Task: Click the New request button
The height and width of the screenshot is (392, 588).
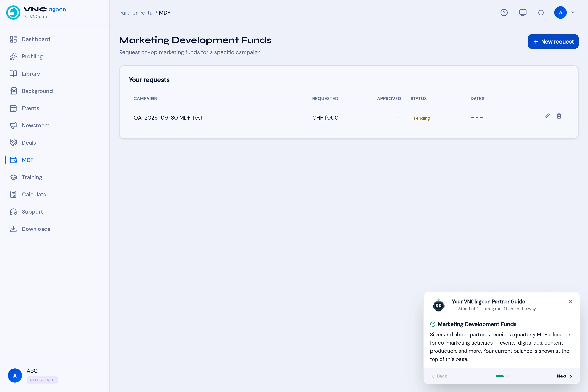Action: [x=553, y=42]
